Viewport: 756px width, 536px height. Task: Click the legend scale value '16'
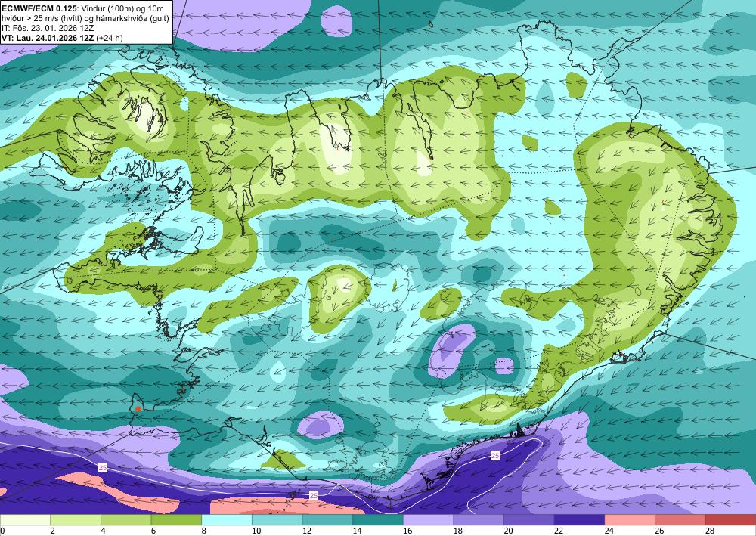[407, 531]
